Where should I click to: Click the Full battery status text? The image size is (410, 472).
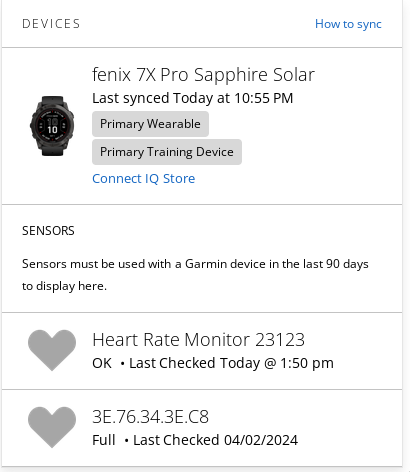[x=104, y=440]
